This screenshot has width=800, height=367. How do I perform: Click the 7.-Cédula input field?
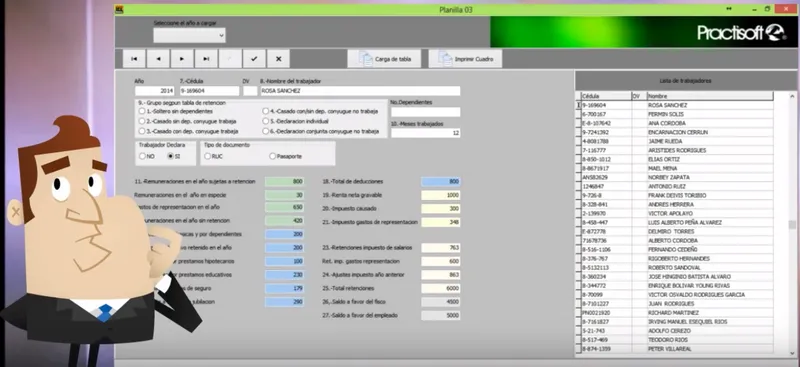coord(209,91)
